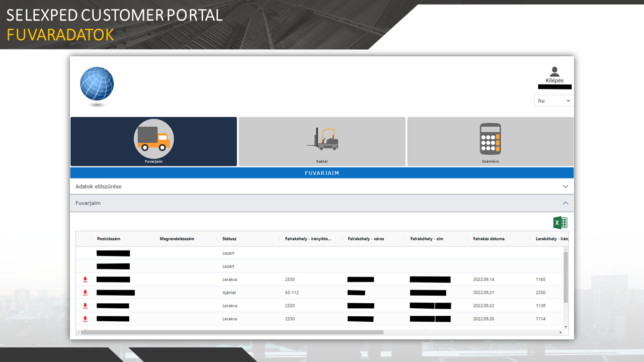Open the Fuvarjaim truck tile
This screenshot has height=362, width=644.
pyautogui.click(x=153, y=141)
